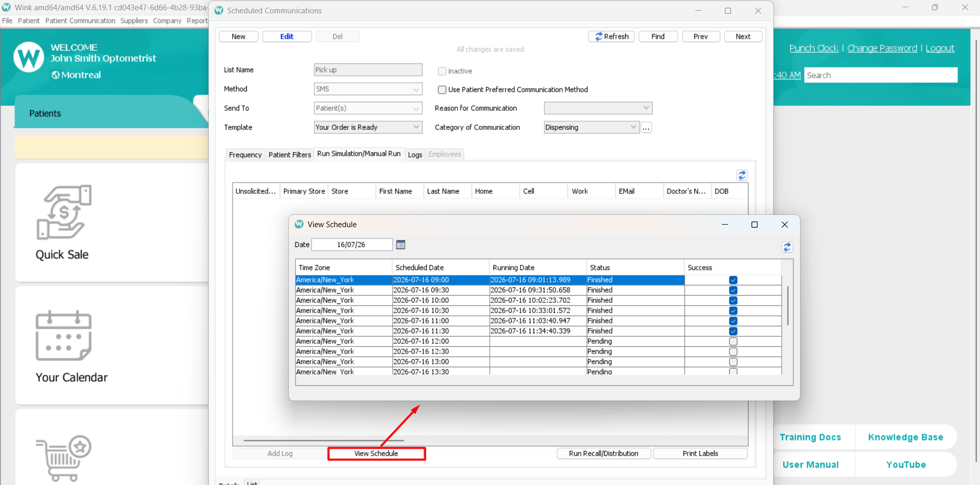The image size is (980, 485).
Task: Click the New button
Action: pos(238,36)
